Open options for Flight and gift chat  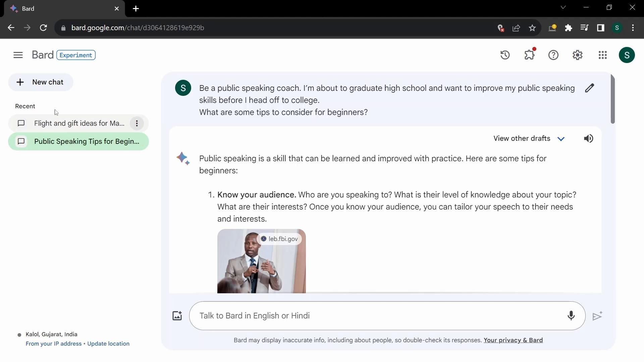pyautogui.click(x=137, y=123)
